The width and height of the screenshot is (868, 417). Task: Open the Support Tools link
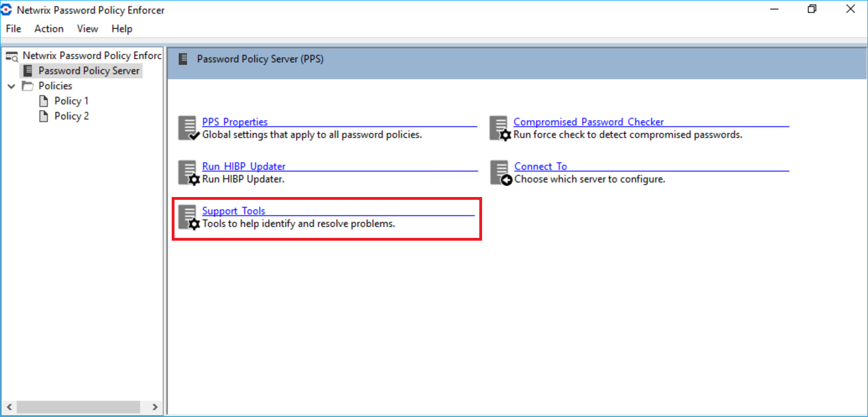point(233,210)
